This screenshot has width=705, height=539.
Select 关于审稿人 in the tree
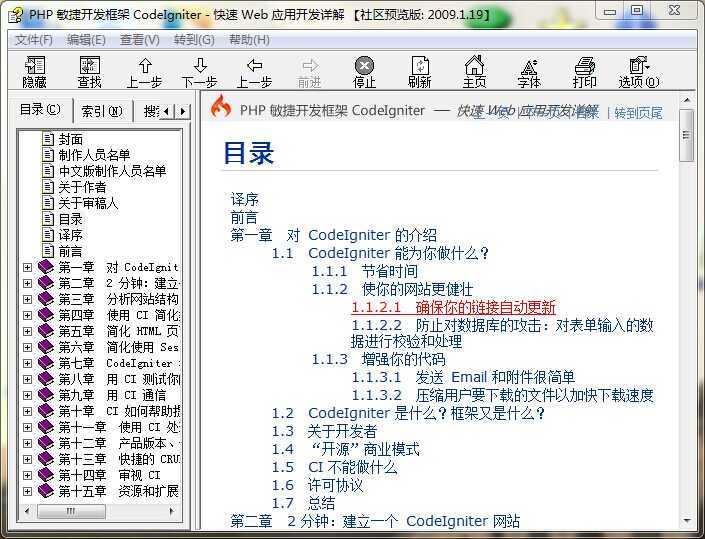(x=88, y=203)
